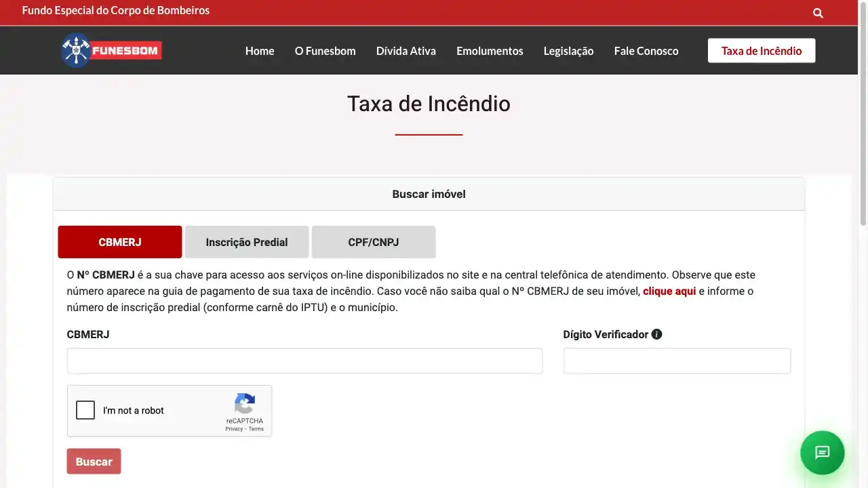
Task: Click inside the CBMERJ input field
Action: pos(304,361)
